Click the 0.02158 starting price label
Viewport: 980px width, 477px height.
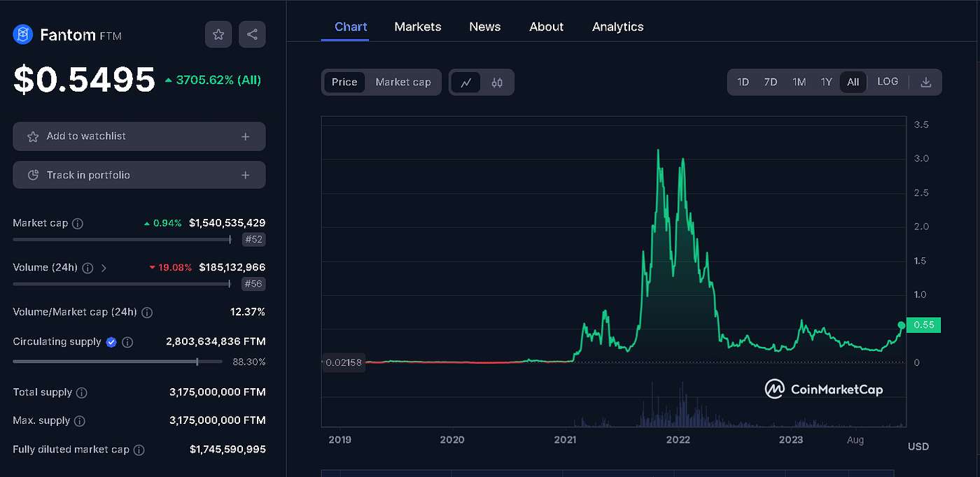click(344, 362)
